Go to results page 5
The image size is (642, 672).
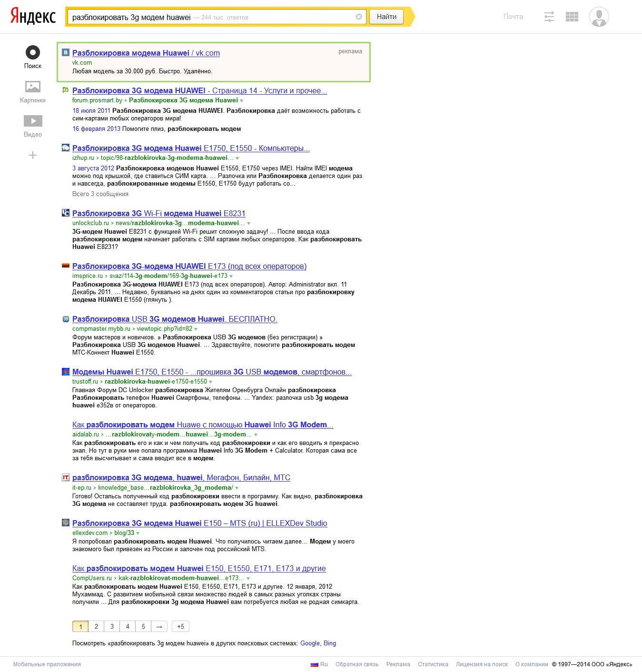[143, 626]
